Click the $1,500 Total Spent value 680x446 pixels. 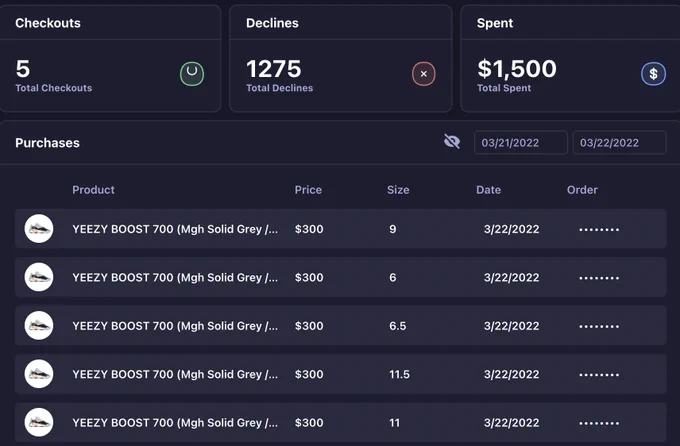pos(517,69)
